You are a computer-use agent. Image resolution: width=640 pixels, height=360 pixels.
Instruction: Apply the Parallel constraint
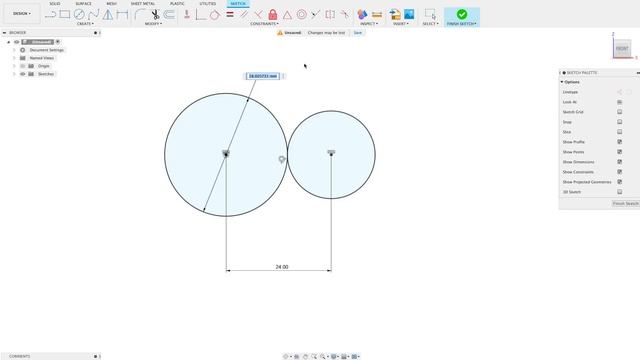(244, 15)
